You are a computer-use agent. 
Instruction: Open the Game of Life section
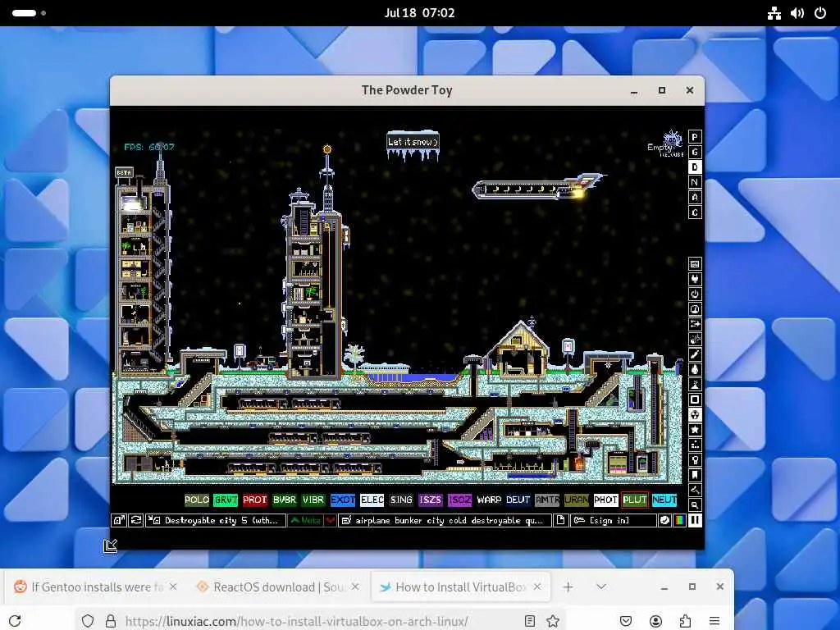click(x=695, y=445)
